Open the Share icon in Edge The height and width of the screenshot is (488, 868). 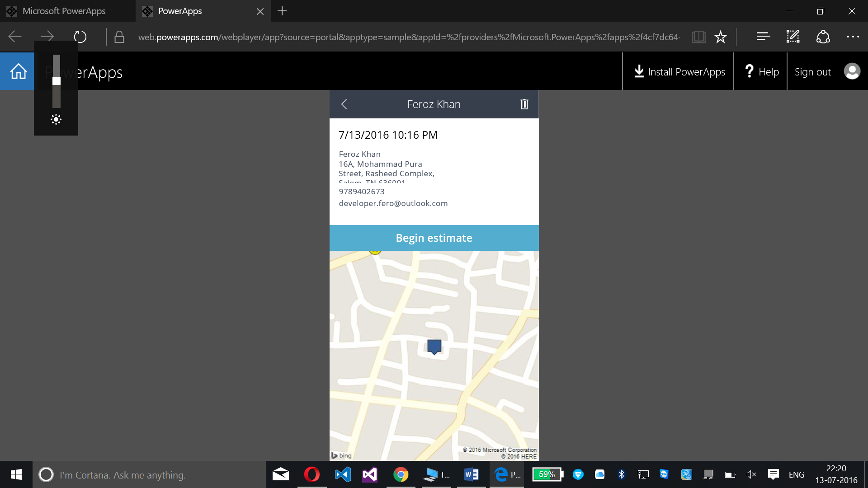pyautogui.click(x=823, y=37)
